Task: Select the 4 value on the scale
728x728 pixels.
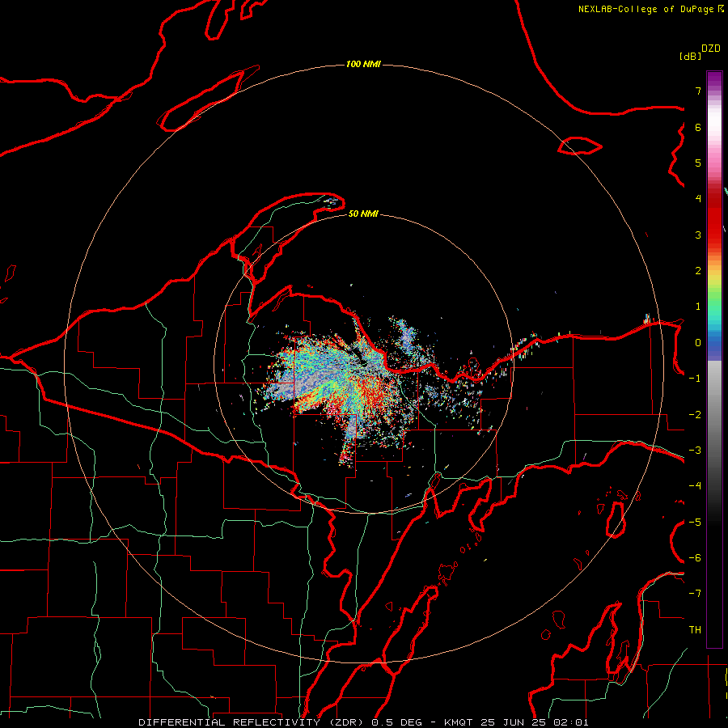Action: click(698, 199)
